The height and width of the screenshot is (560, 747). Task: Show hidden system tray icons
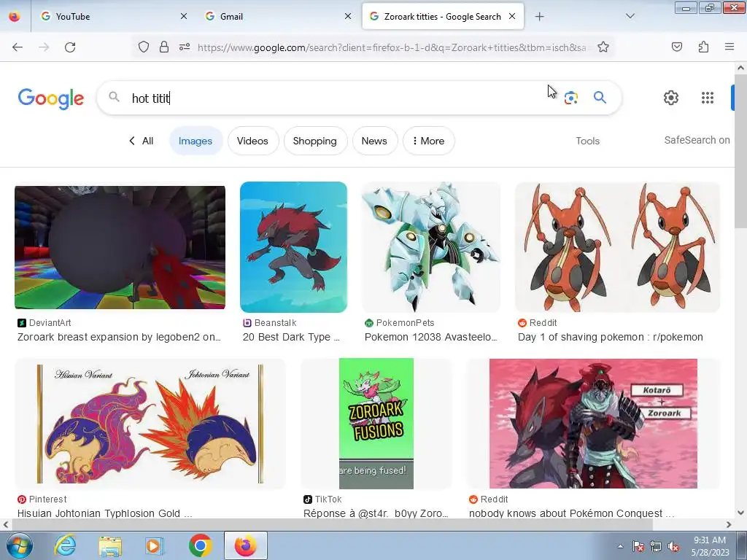[620, 546]
